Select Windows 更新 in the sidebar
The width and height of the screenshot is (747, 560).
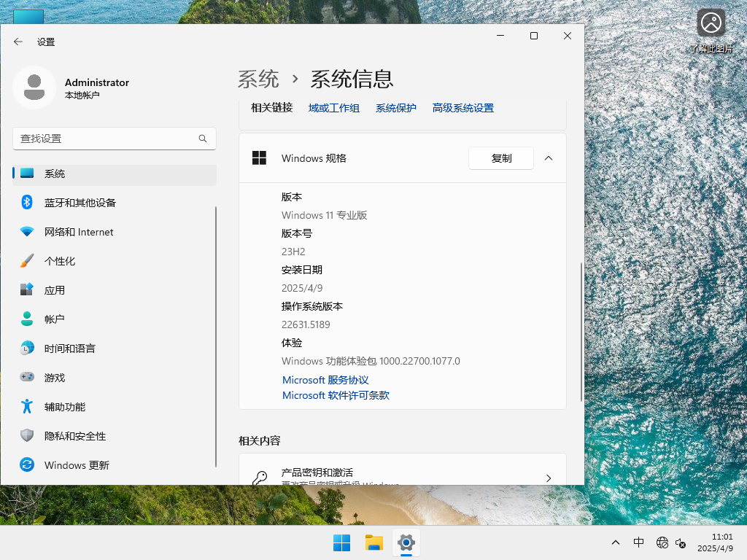click(x=76, y=464)
